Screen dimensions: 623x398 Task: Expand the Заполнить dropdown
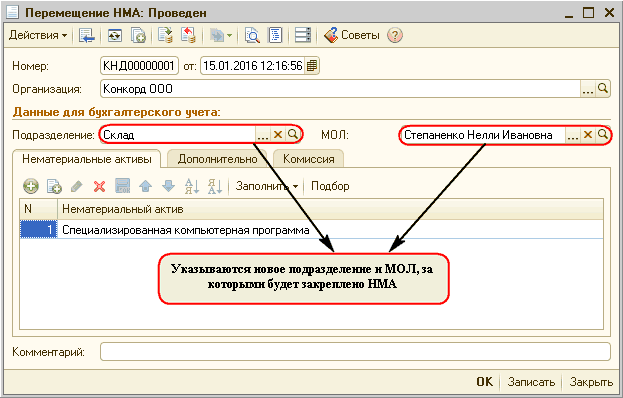(267, 186)
